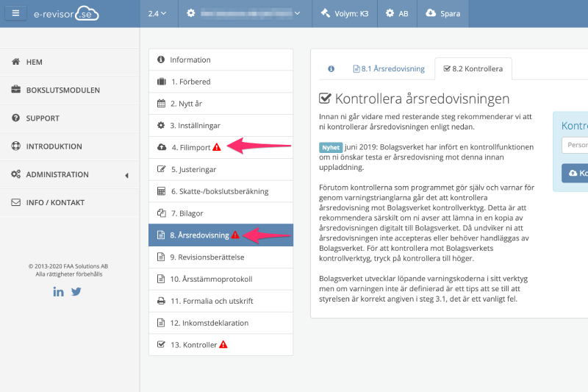Image resolution: width=588 pixels, height=392 pixels.
Task: Click the AB company type button
Action: click(397, 13)
